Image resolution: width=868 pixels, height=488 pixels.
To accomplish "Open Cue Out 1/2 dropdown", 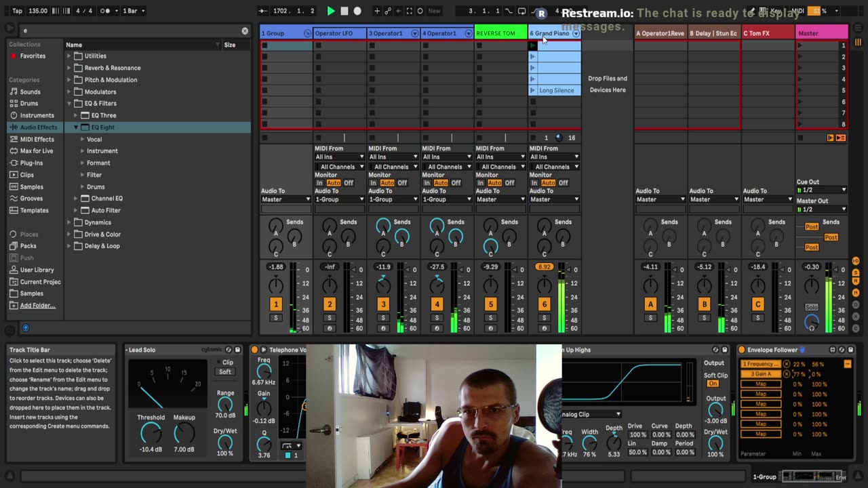I will [x=822, y=190].
